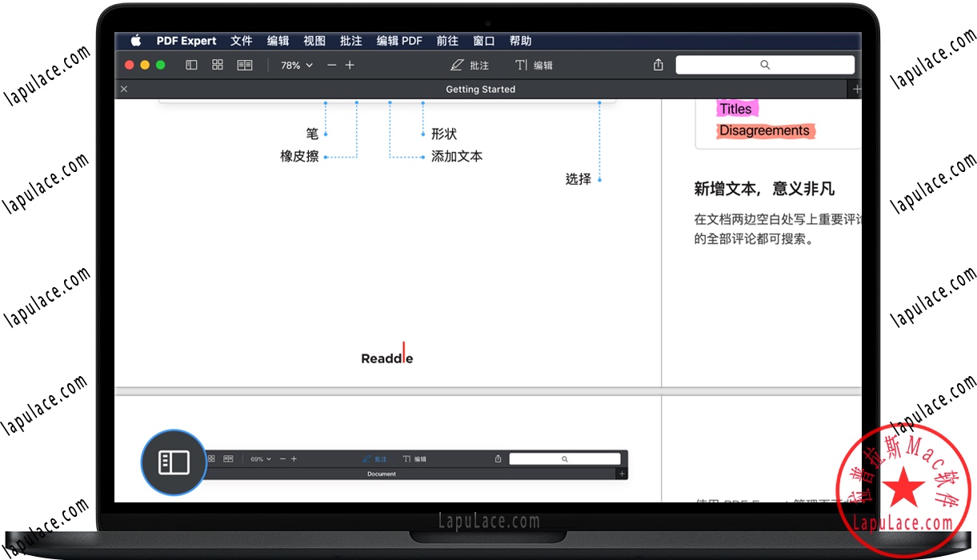The width and height of the screenshot is (977, 560).
Task: Open the 帮助 menu
Action: coord(520,41)
